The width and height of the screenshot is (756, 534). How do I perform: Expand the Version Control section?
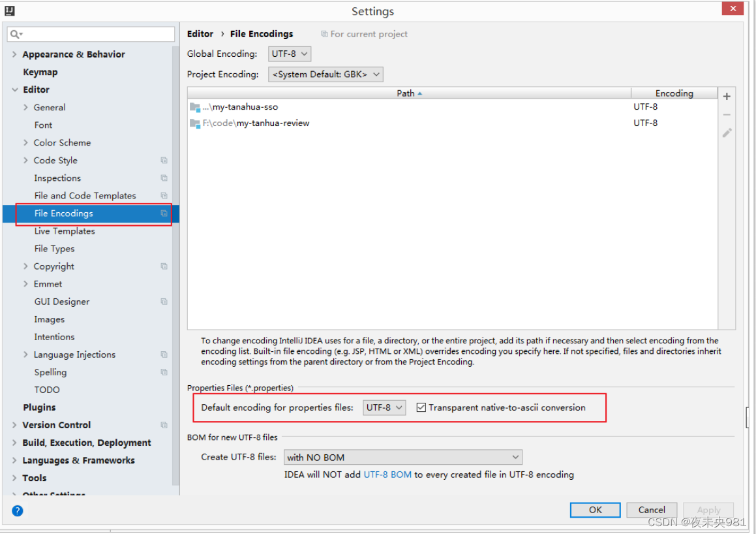click(x=14, y=425)
